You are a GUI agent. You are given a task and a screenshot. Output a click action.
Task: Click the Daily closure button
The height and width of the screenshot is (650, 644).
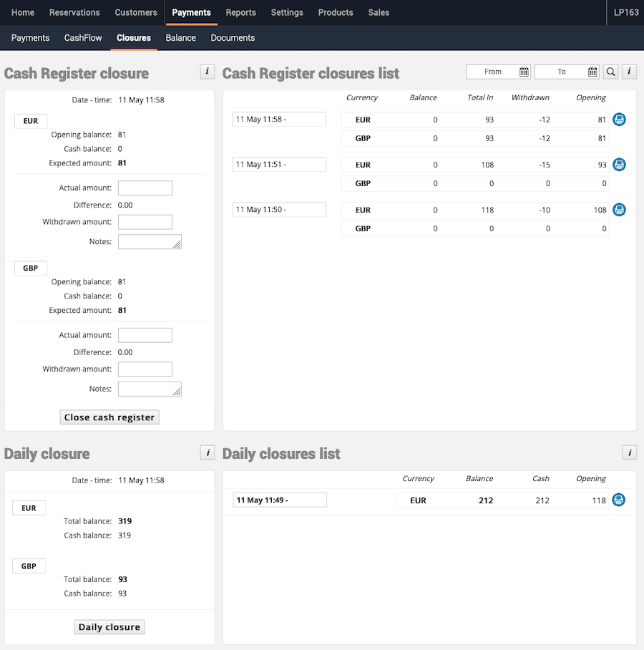[109, 627]
